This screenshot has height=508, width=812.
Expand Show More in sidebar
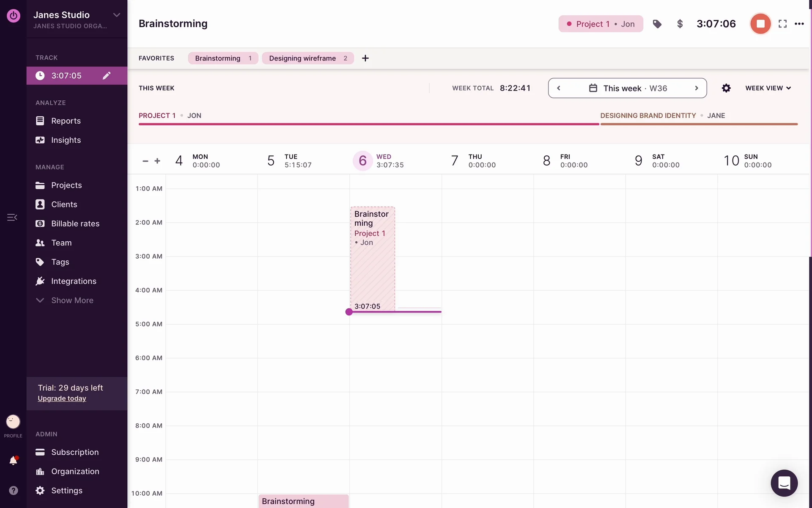click(x=72, y=300)
